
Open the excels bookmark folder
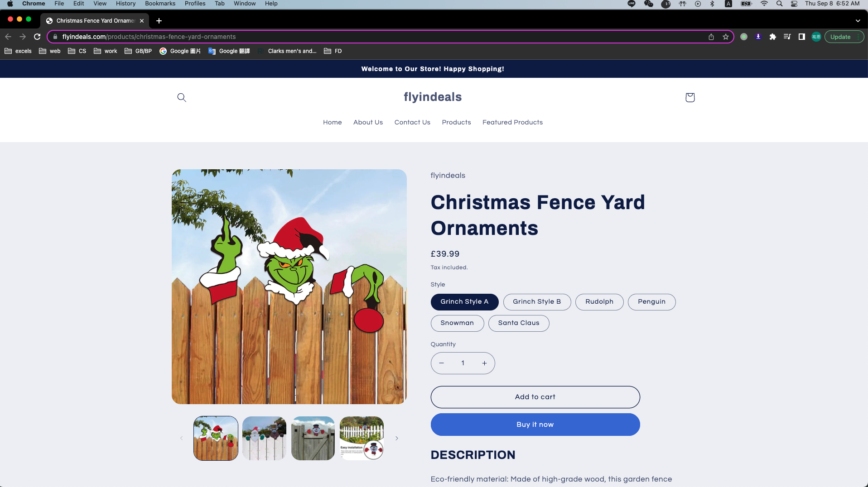click(18, 51)
